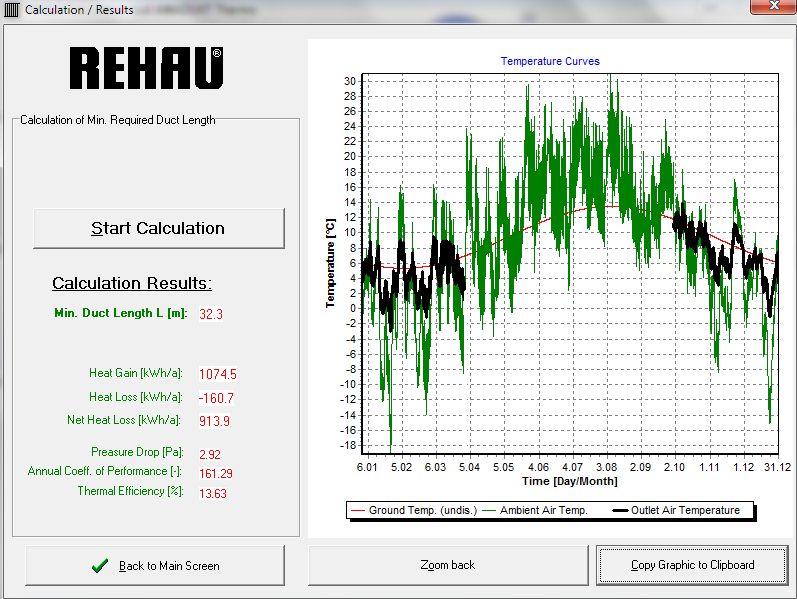This screenshot has height=599, width=797.
Task: Click the Time [Day/Month] axis label
Action: pyautogui.click(x=568, y=481)
